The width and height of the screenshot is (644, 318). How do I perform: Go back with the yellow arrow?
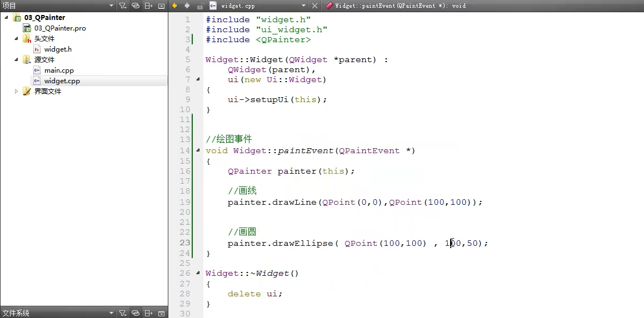[174, 6]
